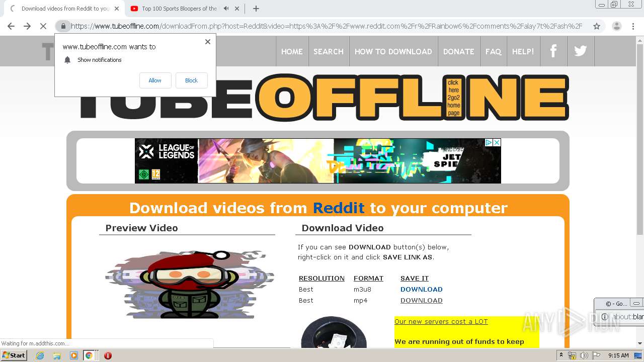Click the taskbar clock showing 9:15 AM
Screen dimensions: 644x362
pos(618,355)
